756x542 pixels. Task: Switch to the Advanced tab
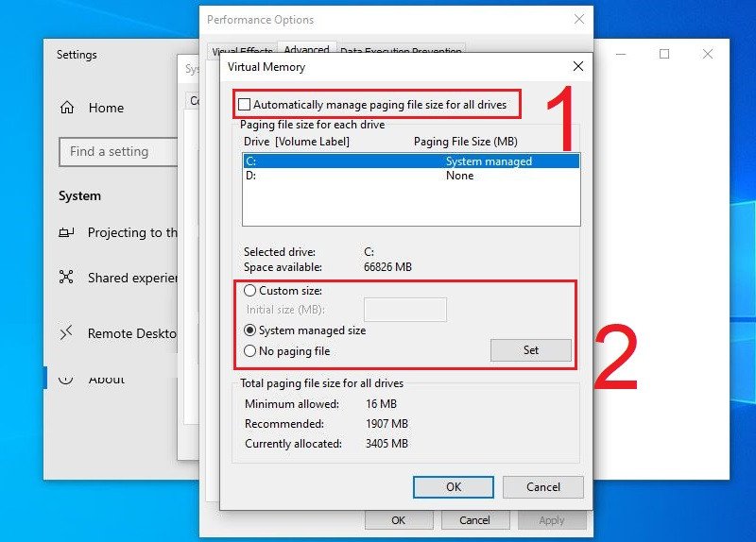pyautogui.click(x=306, y=51)
